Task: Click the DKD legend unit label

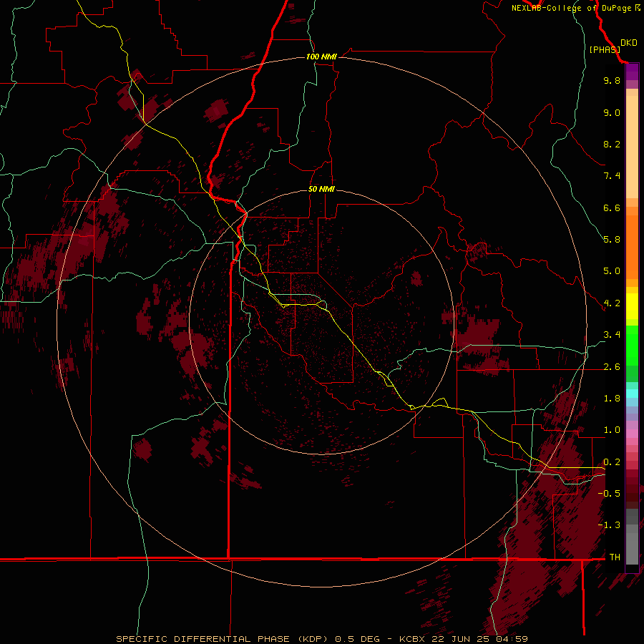Action: [x=629, y=43]
